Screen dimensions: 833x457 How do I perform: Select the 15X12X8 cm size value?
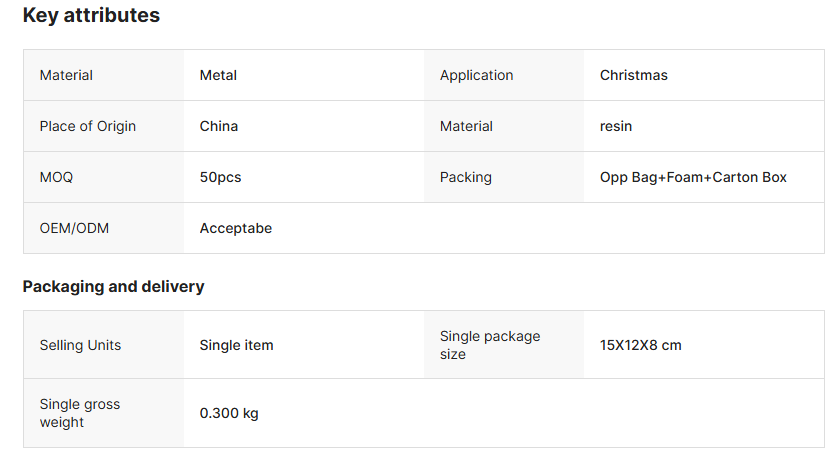coord(640,345)
